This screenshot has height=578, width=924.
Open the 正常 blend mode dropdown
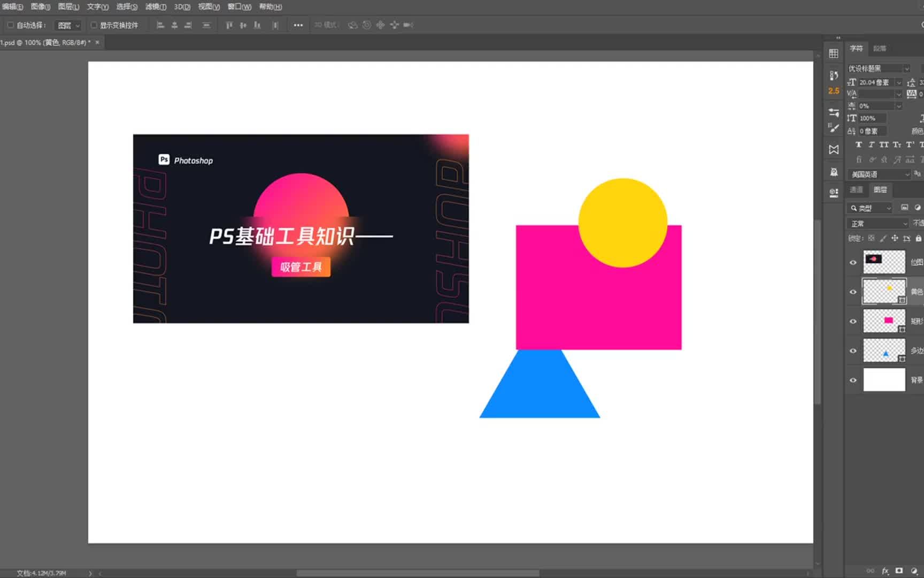pyautogui.click(x=879, y=224)
